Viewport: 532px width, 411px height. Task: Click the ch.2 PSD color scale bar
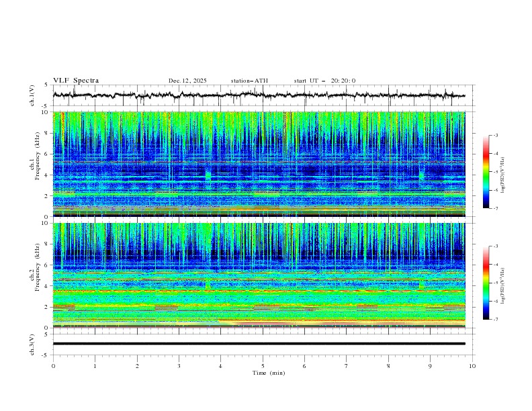[486, 283]
